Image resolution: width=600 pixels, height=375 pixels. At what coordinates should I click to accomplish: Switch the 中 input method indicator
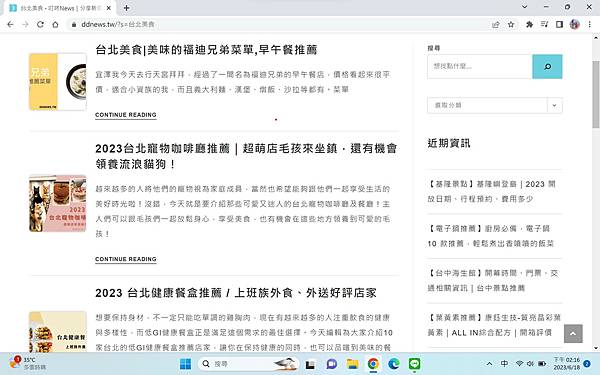click(x=504, y=364)
